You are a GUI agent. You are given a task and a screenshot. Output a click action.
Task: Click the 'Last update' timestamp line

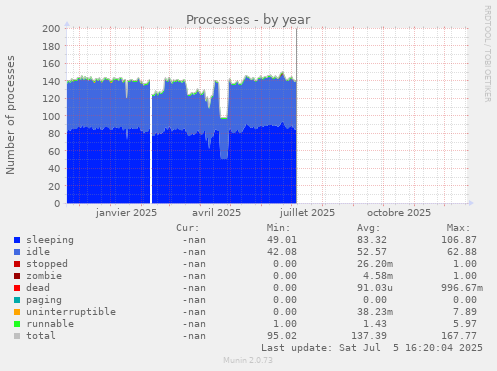point(372,348)
